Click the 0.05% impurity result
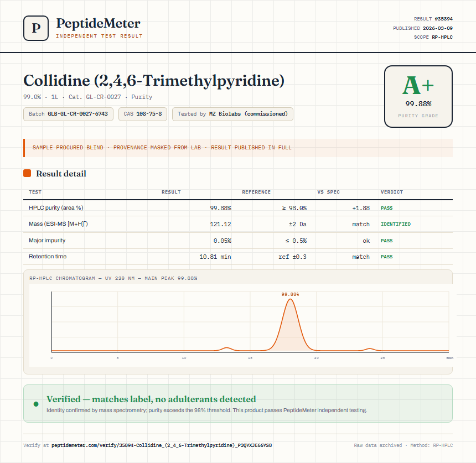Image resolution: width=476 pixels, height=463 pixels. (x=222, y=241)
